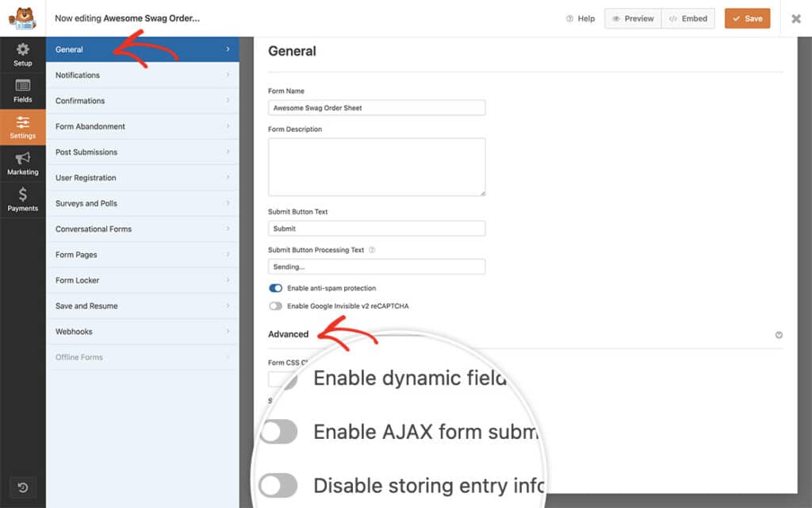Image resolution: width=812 pixels, height=508 pixels.
Task: Click the WPForms bear logo
Action: (x=22, y=18)
